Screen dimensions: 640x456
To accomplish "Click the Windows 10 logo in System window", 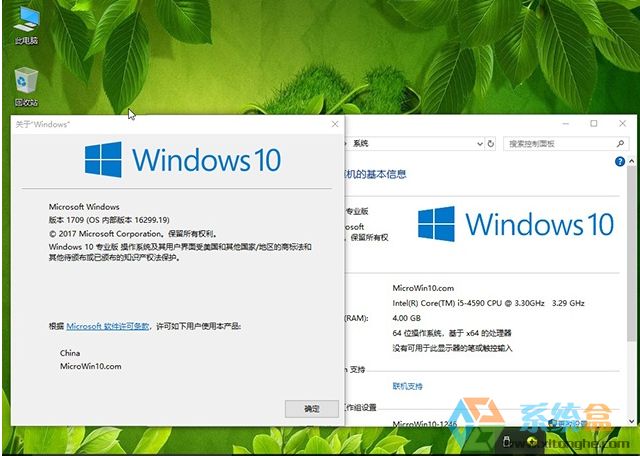I will click(516, 224).
